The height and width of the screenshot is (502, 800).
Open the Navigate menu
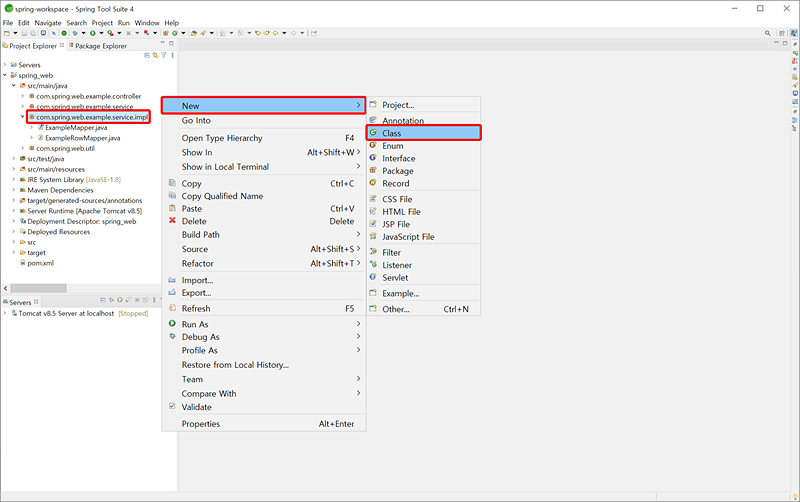coord(47,23)
